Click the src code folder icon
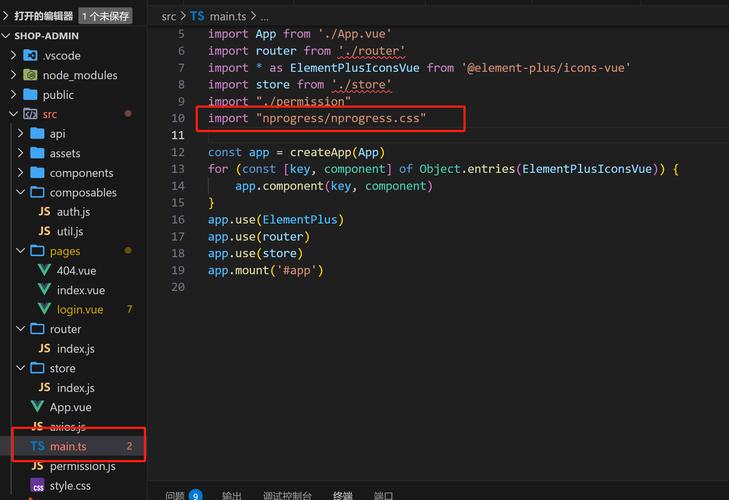This screenshot has width=729, height=500. [x=30, y=114]
